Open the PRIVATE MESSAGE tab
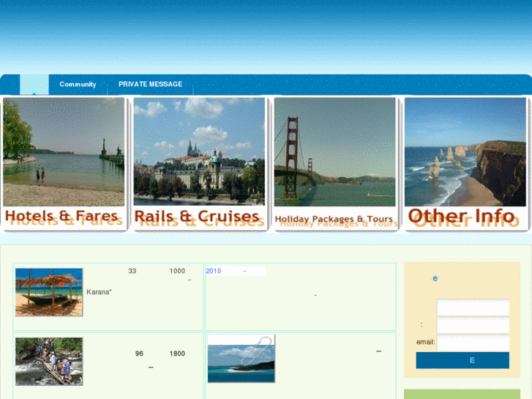 pos(150,84)
